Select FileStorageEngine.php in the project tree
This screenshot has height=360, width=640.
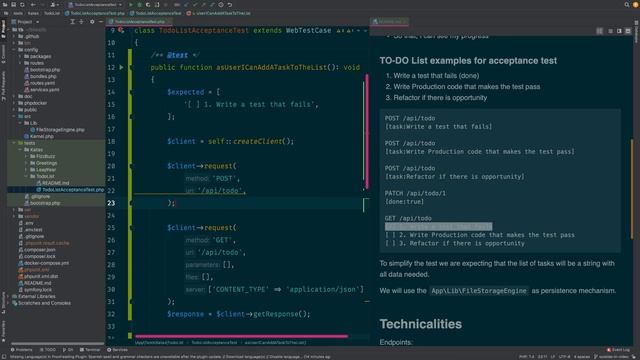pos(57,130)
